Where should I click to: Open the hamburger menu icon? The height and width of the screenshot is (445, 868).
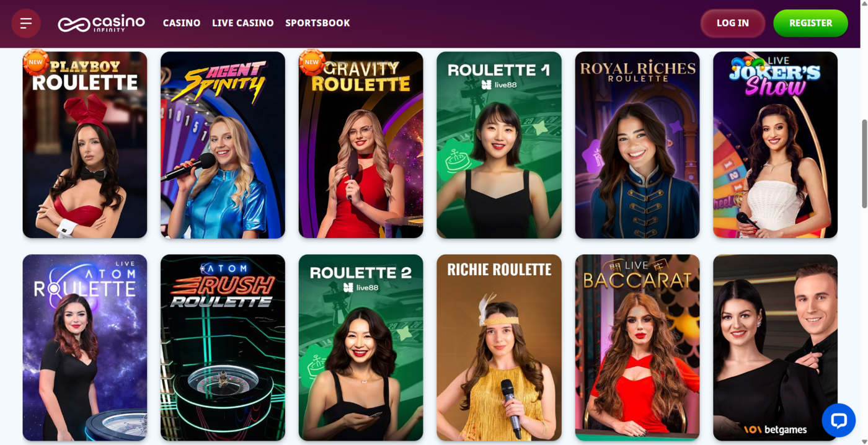pos(26,24)
